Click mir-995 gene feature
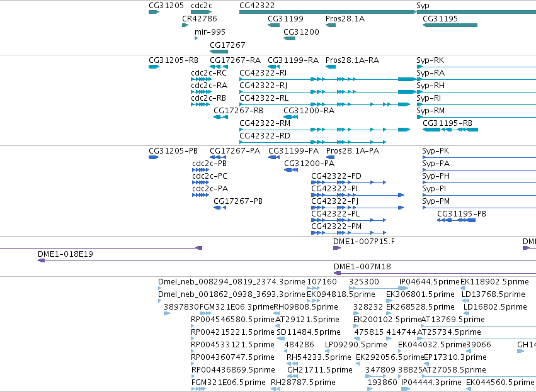 [x=197, y=38]
